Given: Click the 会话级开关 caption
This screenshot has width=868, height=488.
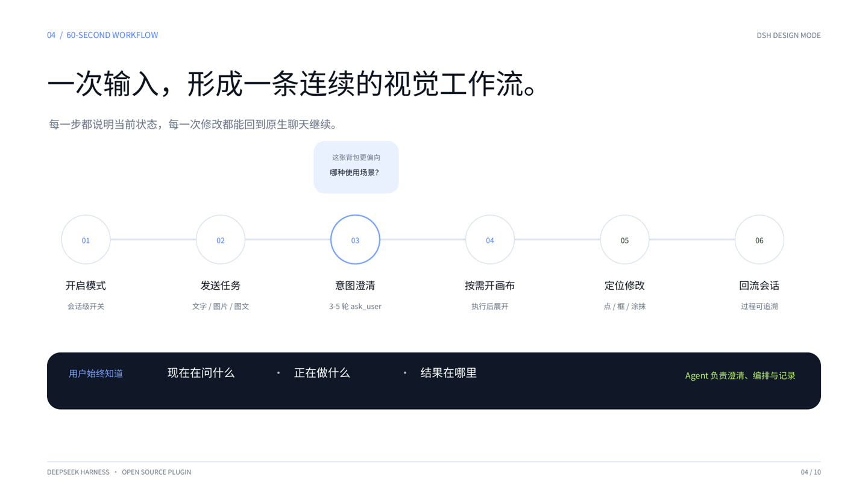Looking at the screenshot, I should coord(86,306).
